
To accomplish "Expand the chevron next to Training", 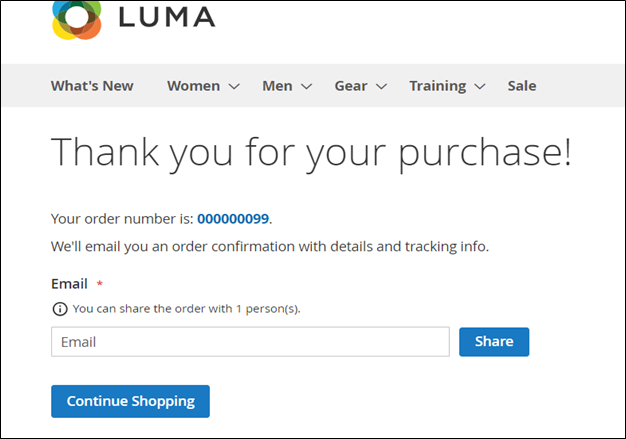I will (480, 87).
